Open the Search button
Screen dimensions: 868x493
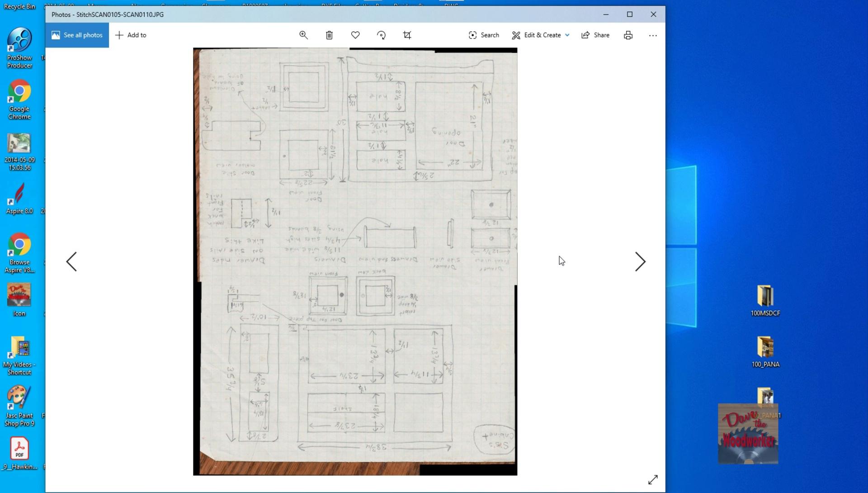pyautogui.click(x=484, y=35)
